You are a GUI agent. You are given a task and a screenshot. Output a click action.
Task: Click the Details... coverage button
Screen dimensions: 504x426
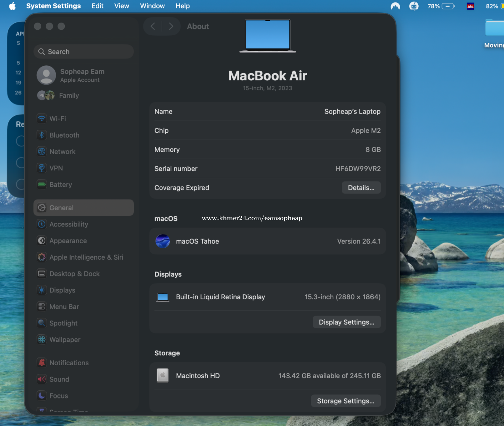click(361, 188)
